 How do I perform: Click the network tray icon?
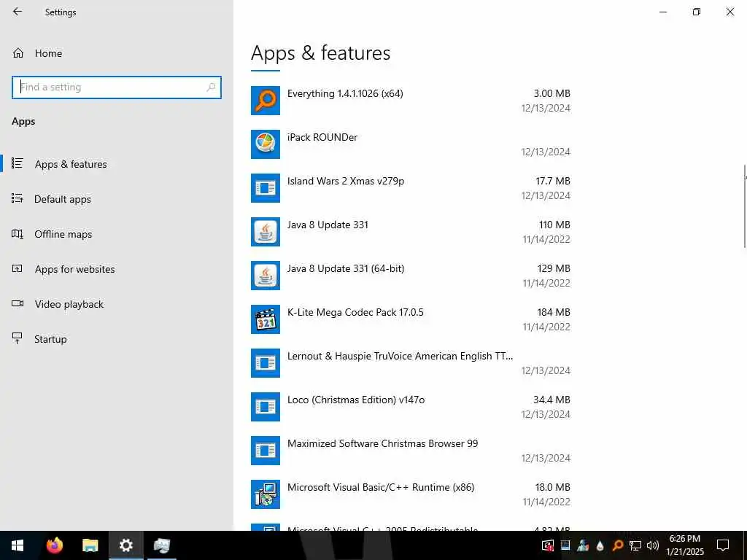click(x=635, y=545)
